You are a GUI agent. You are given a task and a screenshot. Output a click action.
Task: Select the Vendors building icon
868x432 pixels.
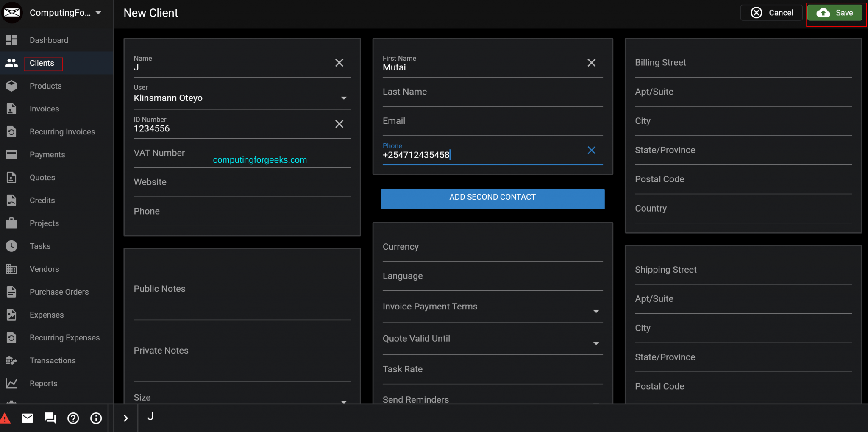point(11,269)
